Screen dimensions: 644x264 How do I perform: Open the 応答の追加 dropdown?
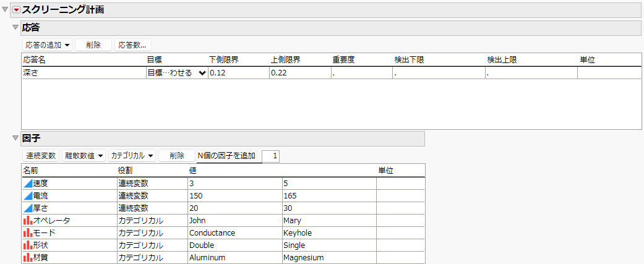(47, 45)
